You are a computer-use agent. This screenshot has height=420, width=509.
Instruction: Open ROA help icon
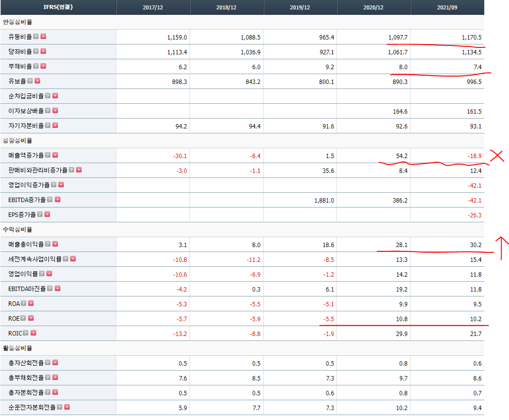pyautogui.click(x=23, y=303)
